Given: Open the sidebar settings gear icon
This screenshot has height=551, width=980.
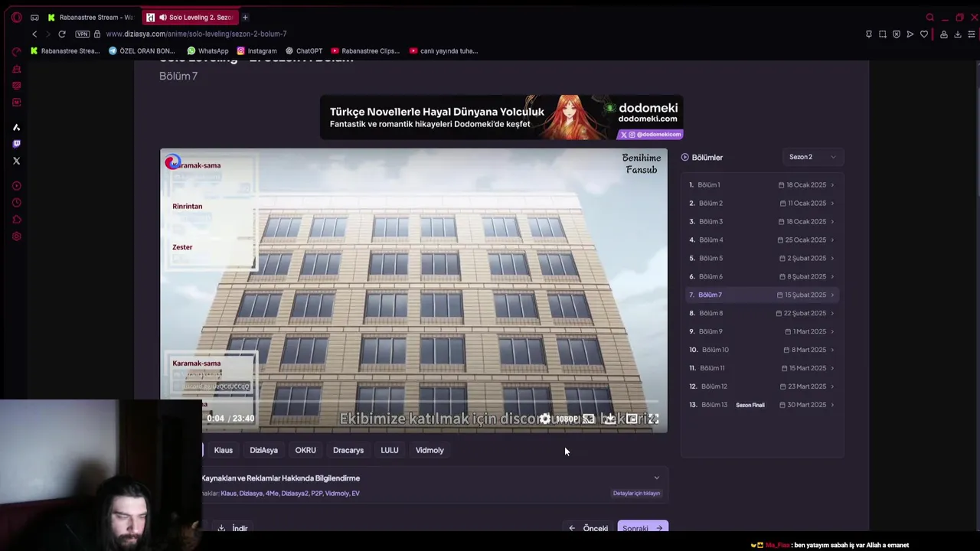Looking at the screenshot, I should [x=16, y=236].
